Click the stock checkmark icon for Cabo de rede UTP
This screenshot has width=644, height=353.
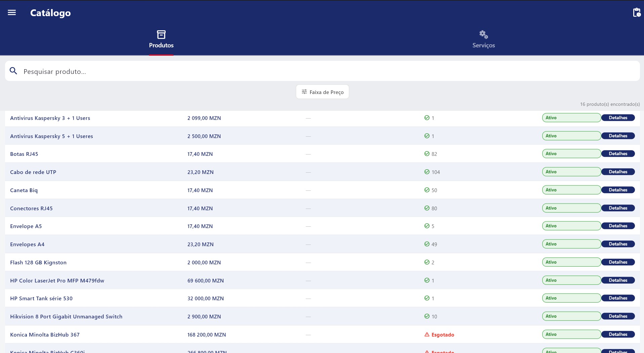[x=427, y=172]
